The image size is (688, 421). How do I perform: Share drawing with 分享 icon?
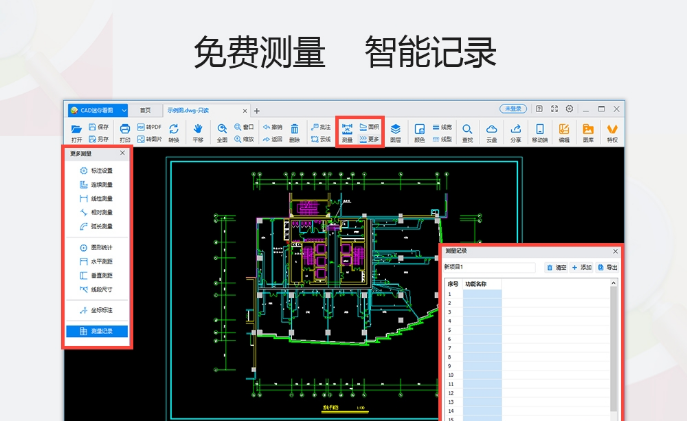coord(516,133)
